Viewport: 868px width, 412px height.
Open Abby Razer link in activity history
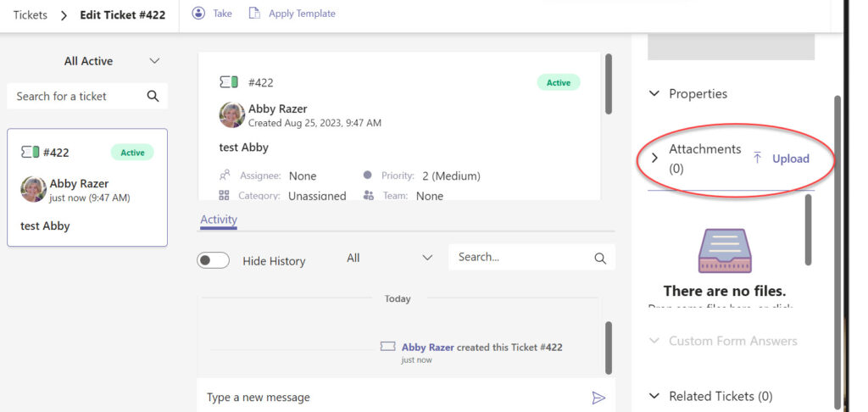click(x=428, y=348)
